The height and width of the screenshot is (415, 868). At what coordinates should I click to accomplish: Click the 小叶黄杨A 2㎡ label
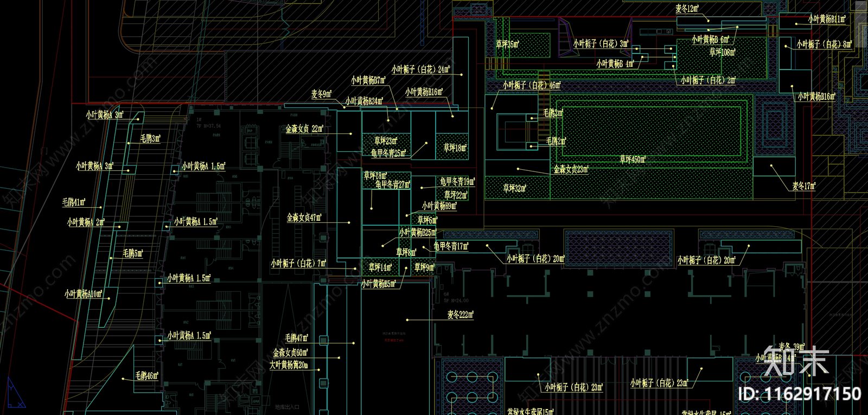(86, 222)
